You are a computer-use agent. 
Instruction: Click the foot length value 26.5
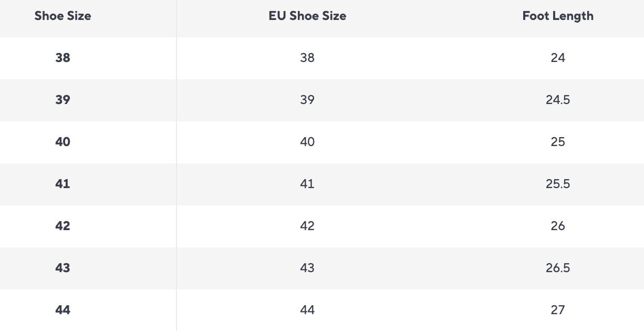tap(558, 268)
